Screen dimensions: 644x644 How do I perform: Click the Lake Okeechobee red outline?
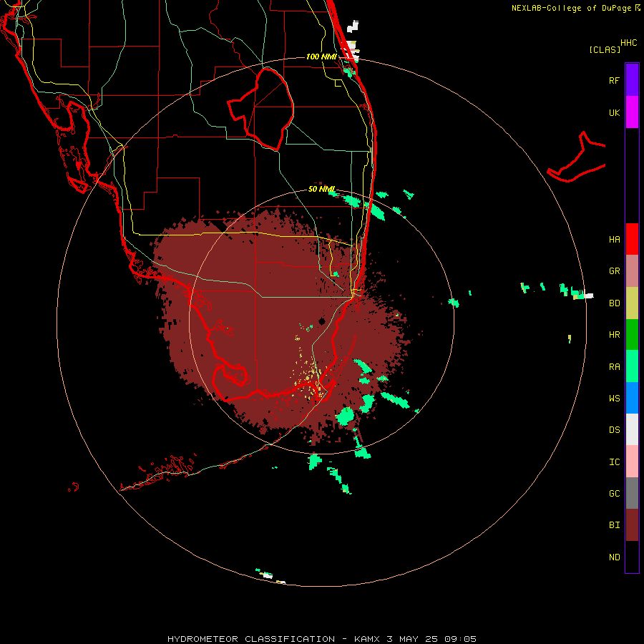[x=262, y=109]
